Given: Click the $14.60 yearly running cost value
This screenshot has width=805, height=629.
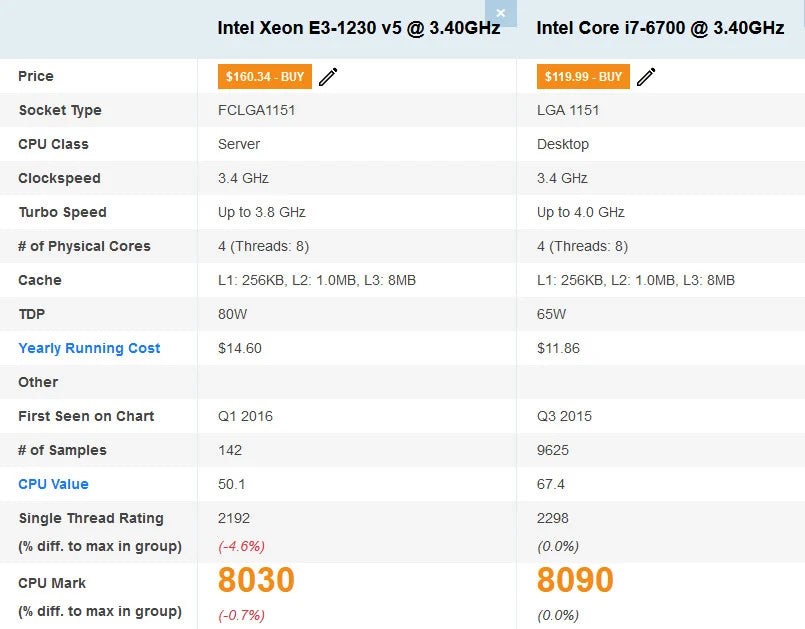Looking at the screenshot, I should click(240, 348).
